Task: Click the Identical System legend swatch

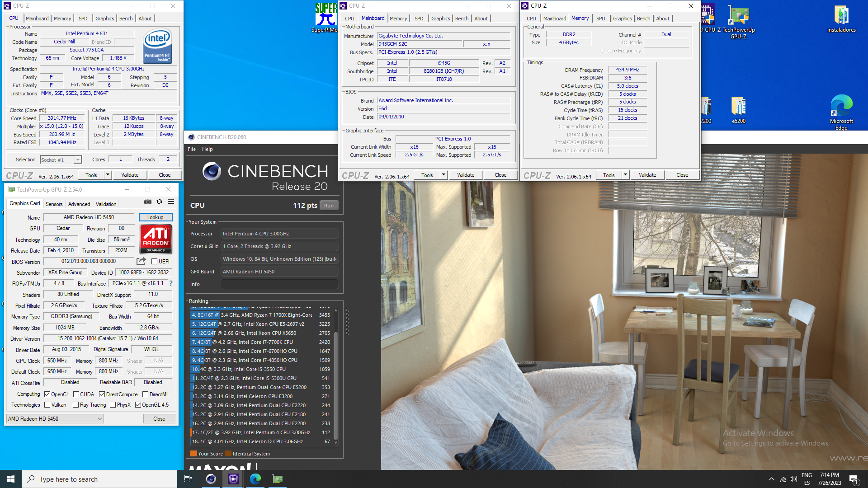Action: [228, 454]
